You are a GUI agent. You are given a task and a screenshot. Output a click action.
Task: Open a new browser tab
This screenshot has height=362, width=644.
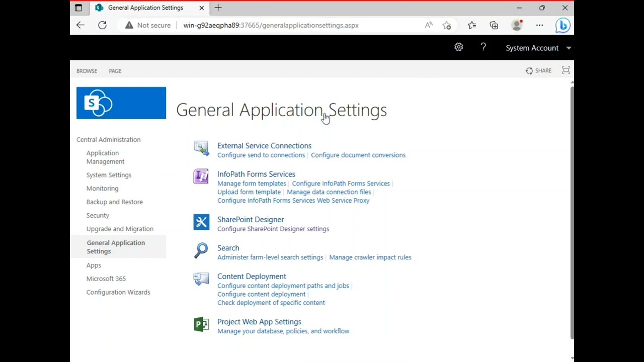(218, 8)
